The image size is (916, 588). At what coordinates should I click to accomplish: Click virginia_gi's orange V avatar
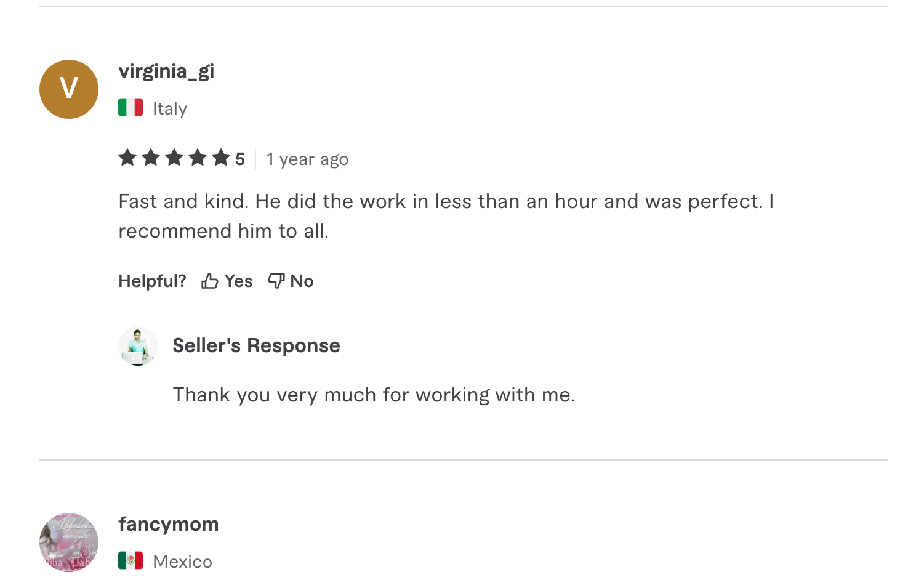click(x=69, y=89)
